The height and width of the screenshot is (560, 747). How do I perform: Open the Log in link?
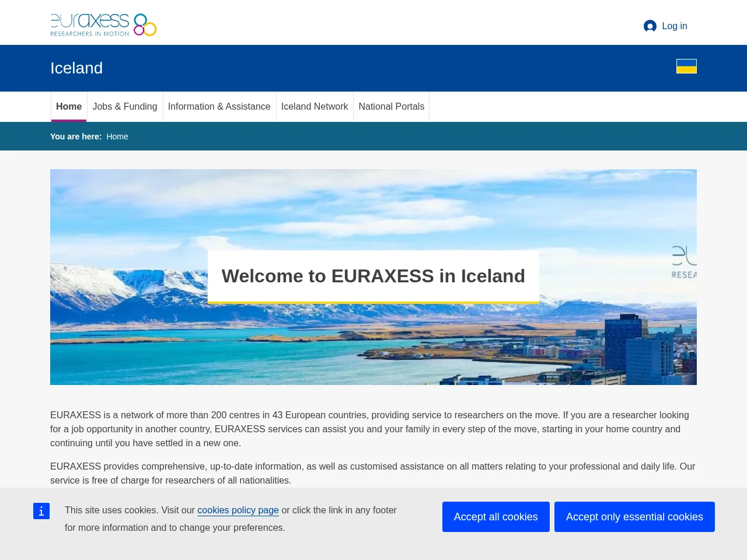pos(674,26)
